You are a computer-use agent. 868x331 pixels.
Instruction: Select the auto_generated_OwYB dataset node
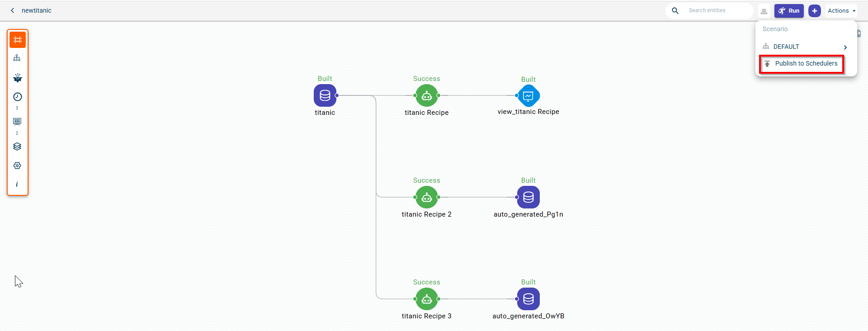[x=528, y=299]
